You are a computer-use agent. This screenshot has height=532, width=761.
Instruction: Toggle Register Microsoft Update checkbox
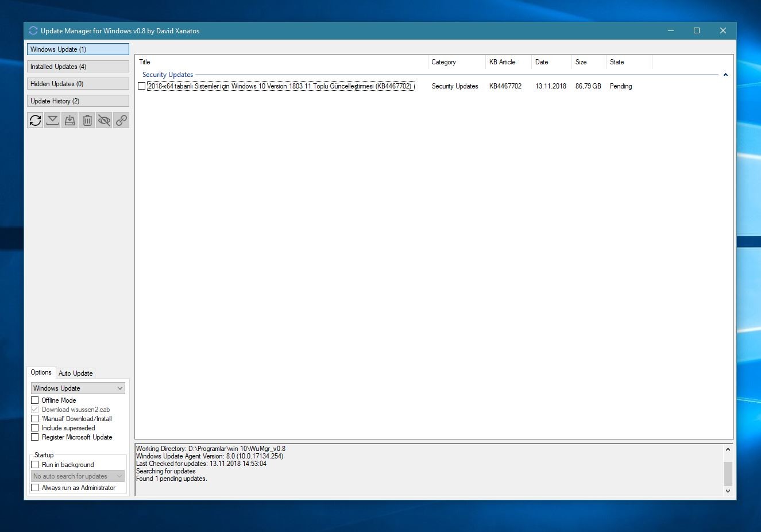(x=35, y=437)
